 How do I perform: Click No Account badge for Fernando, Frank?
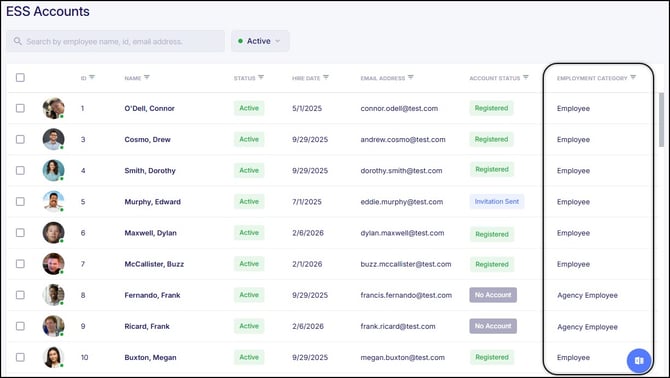493,295
